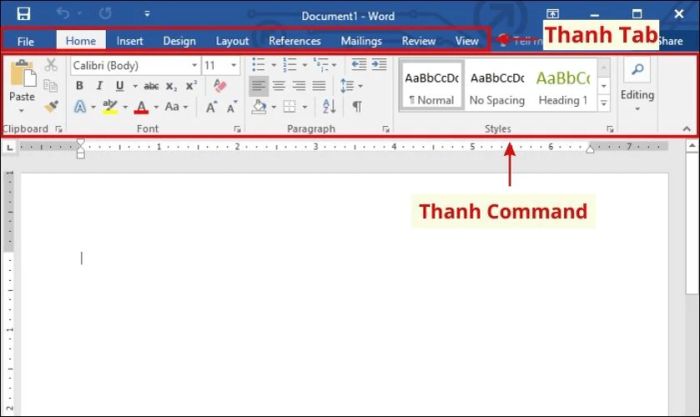Apply the yellow text highlight color

coord(110,107)
